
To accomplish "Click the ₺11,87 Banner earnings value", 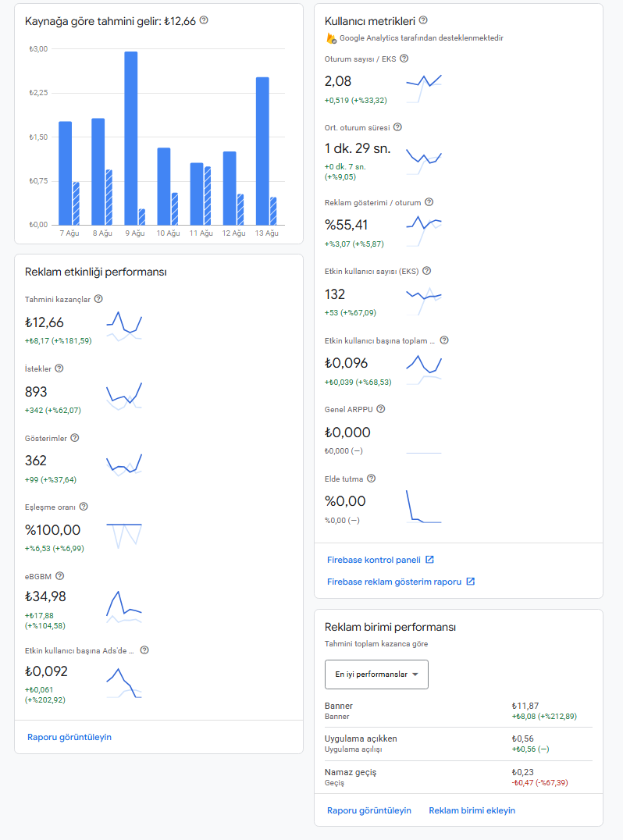I will pyautogui.click(x=525, y=706).
